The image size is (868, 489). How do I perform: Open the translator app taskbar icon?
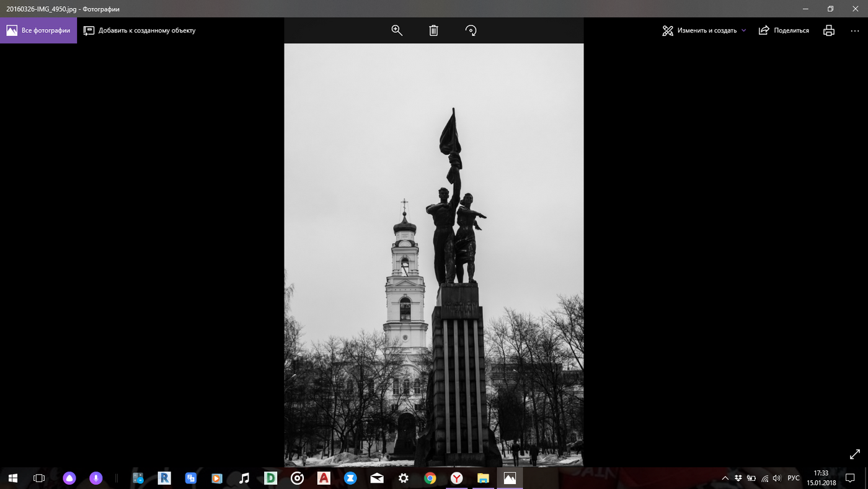coord(191,478)
